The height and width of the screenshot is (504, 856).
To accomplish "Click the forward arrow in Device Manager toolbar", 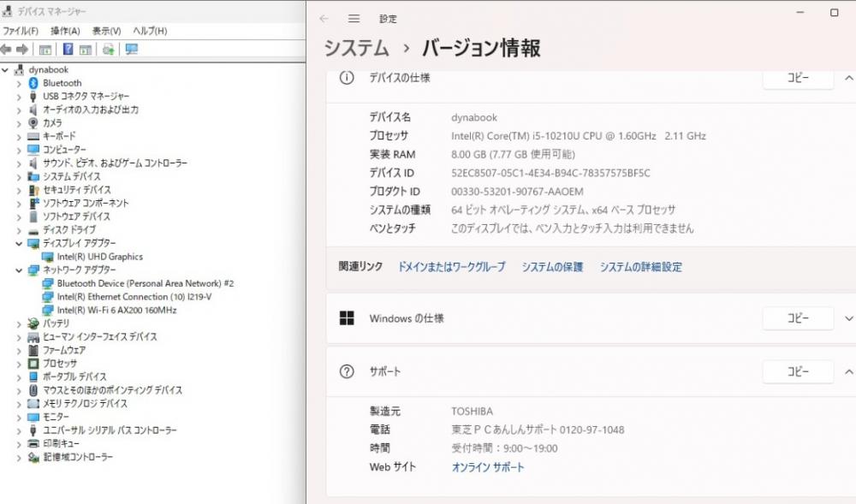I will pyautogui.click(x=22, y=50).
